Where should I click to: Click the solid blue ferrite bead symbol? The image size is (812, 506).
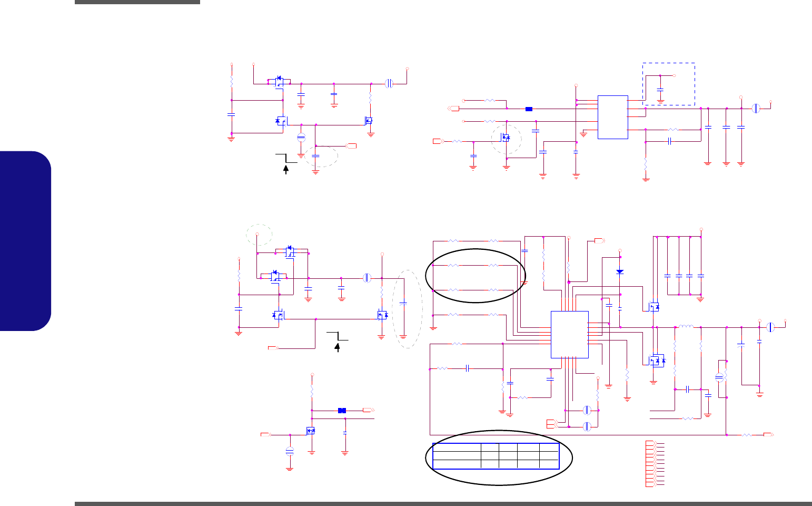(x=529, y=109)
